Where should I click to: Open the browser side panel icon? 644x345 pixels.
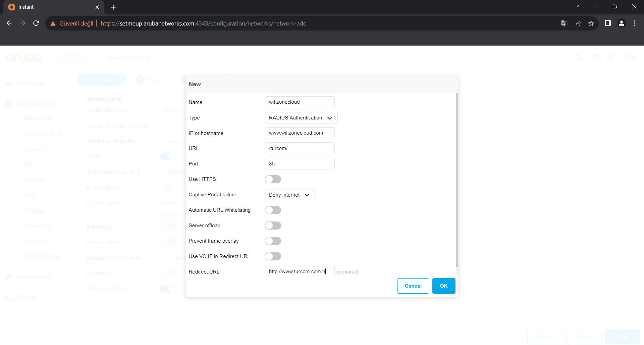(x=608, y=23)
